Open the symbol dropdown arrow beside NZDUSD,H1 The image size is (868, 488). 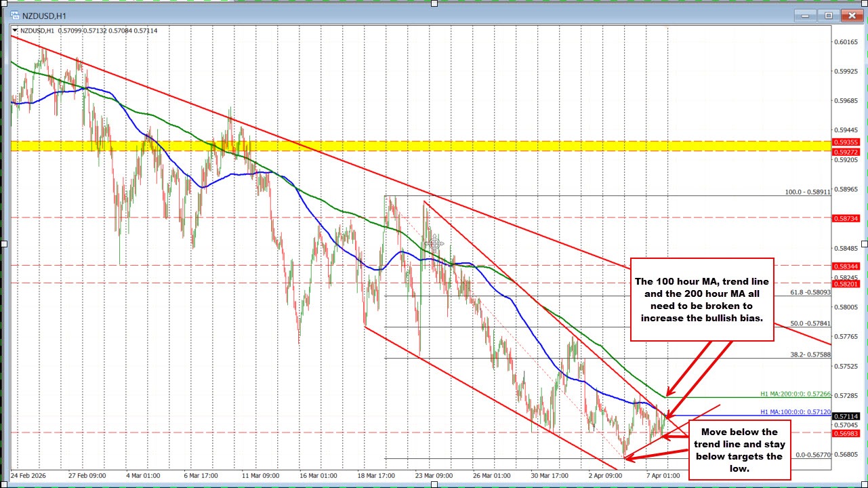click(14, 30)
